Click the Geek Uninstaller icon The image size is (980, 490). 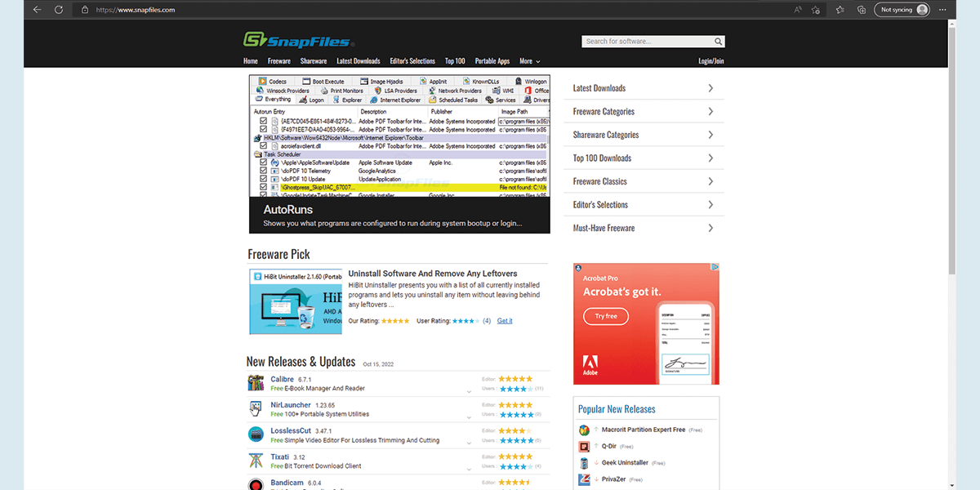point(584,463)
